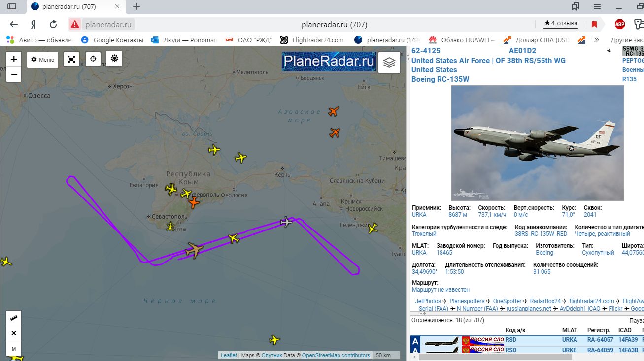This screenshot has height=361, width=644.
Task: Select table row RA-64057
Action: coord(527,340)
